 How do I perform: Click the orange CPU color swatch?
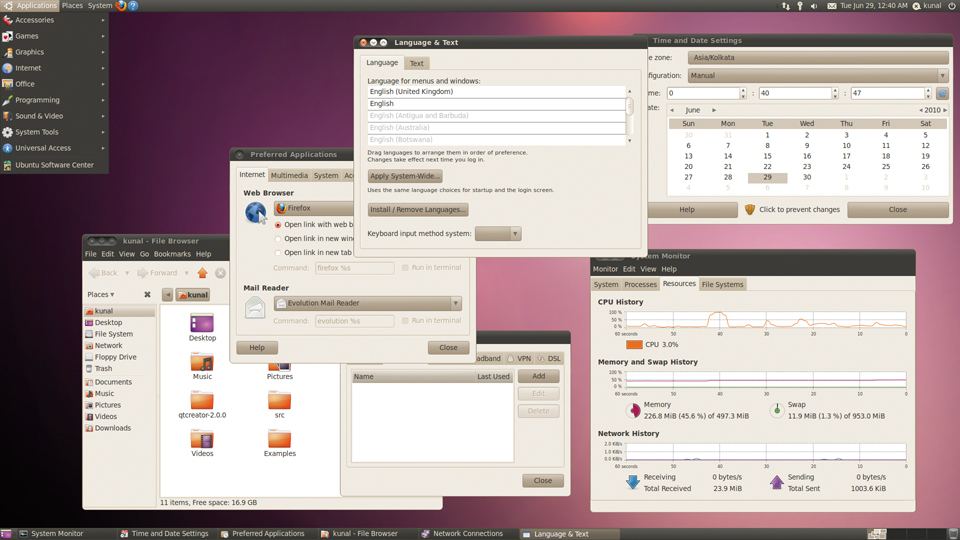click(x=634, y=345)
